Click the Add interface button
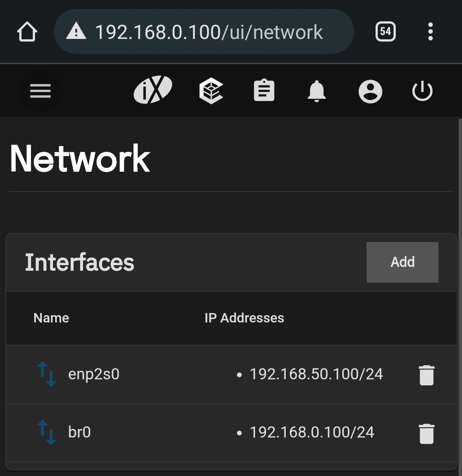 point(403,262)
